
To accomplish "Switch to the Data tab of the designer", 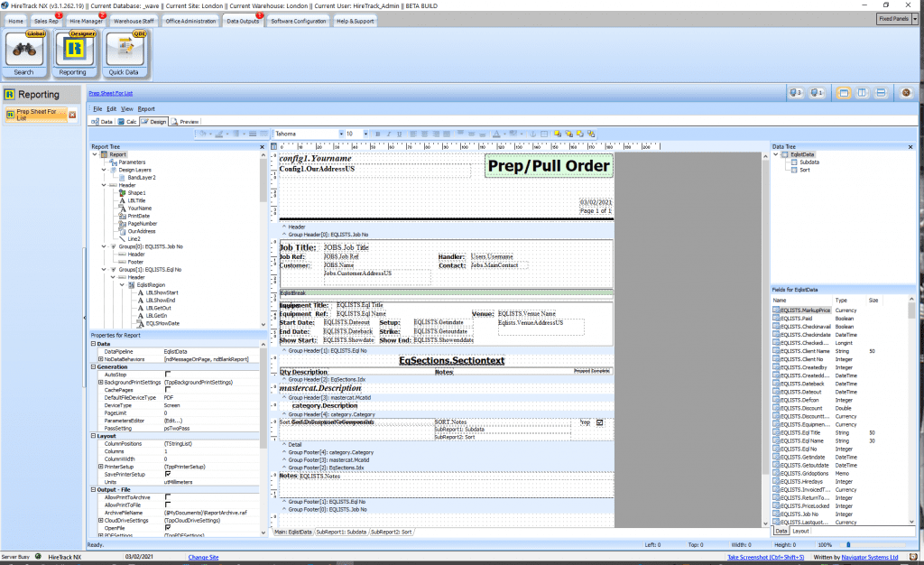I will tap(102, 122).
